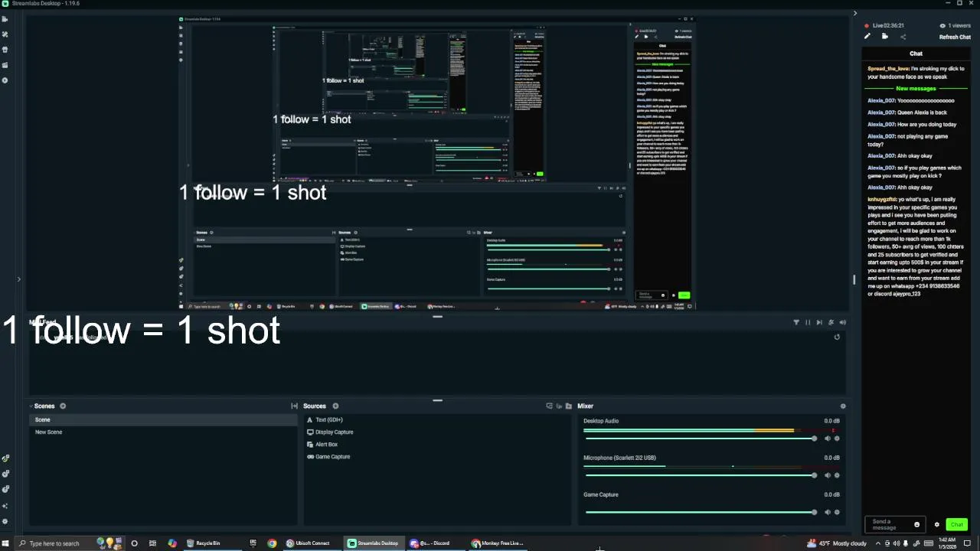The height and width of the screenshot is (551, 980).
Task: Pause the Mini Feed alert queue
Action: click(808, 322)
